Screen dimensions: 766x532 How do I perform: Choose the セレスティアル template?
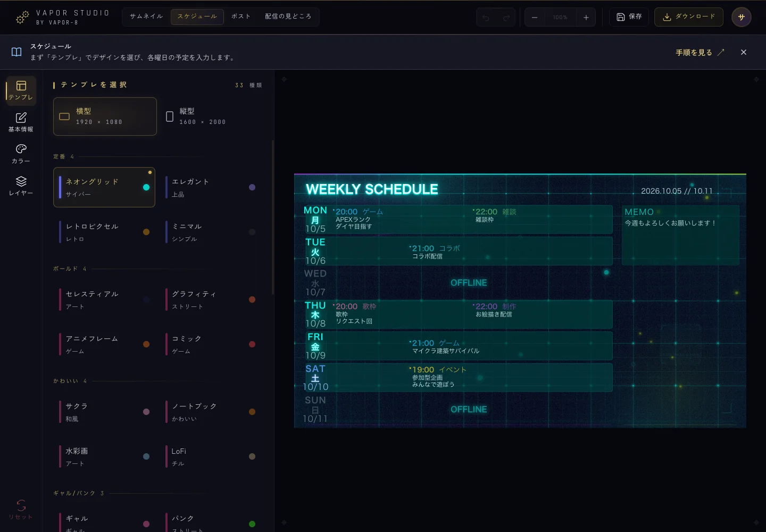(x=104, y=300)
